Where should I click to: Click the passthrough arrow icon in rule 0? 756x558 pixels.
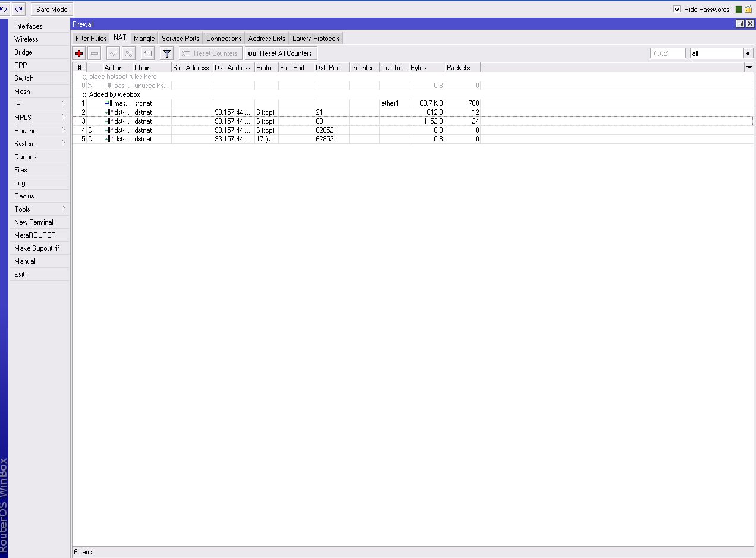click(x=109, y=86)
